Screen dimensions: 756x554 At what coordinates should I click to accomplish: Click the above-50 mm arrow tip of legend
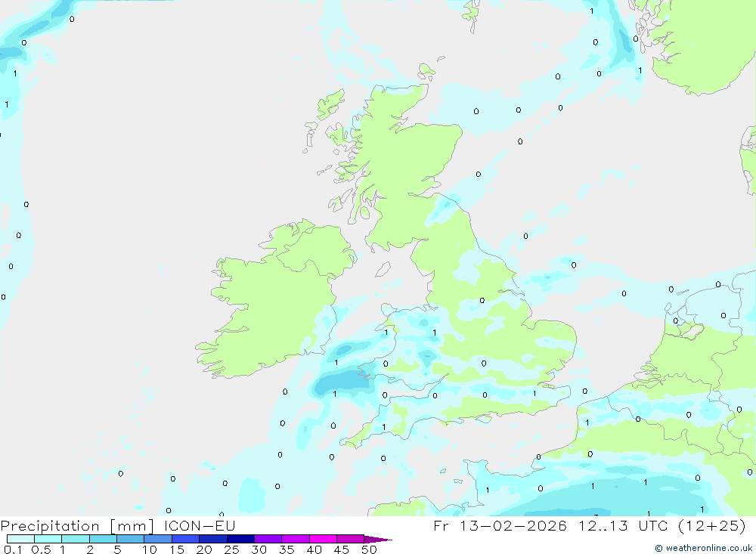(x=378, y=540)
